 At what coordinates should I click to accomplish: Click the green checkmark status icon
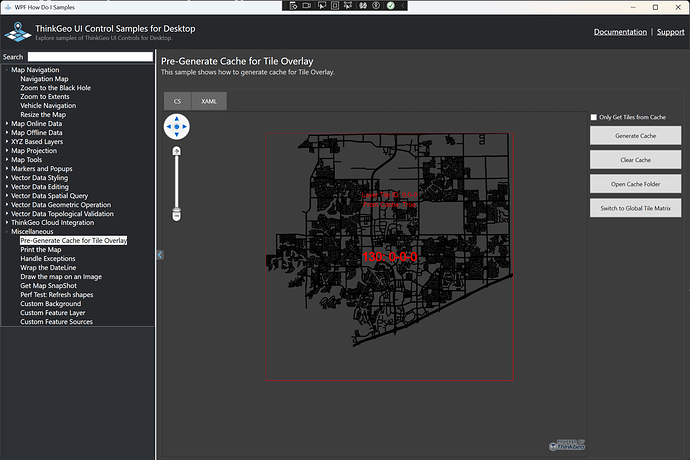(391, 6)
